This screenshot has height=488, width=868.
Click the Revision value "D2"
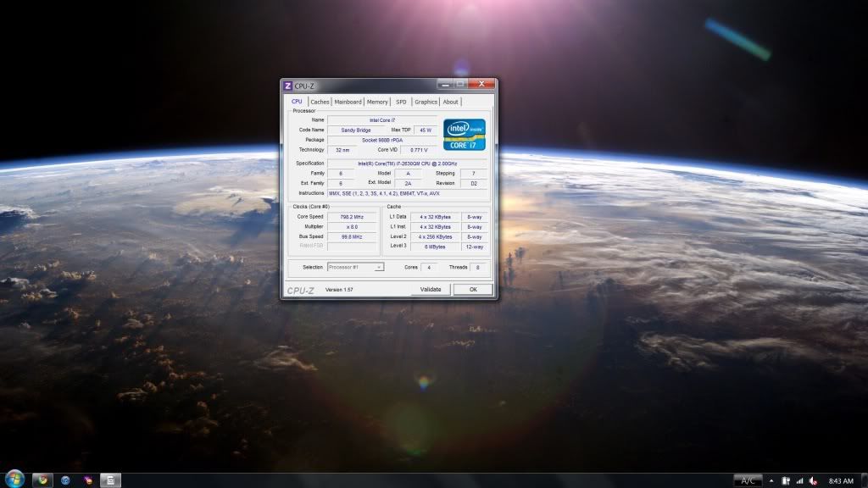pos(473,183)
